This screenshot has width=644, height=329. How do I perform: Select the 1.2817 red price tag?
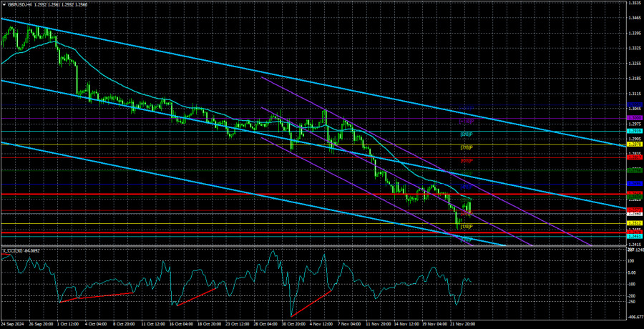tap(633, 157)
